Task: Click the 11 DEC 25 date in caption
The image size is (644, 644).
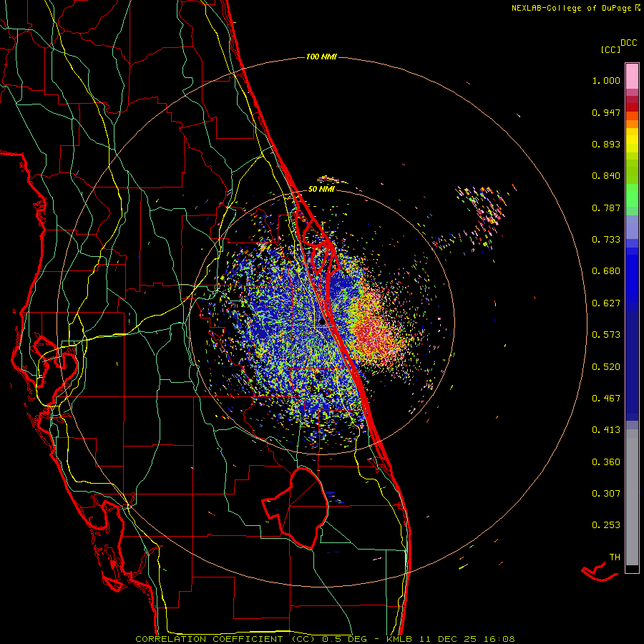Action: (448, 639)
